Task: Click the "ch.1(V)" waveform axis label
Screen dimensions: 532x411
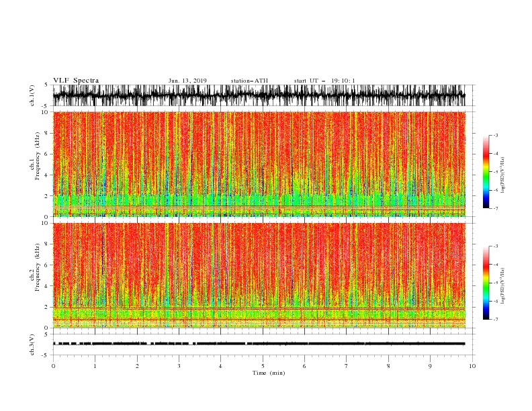Action: coord(32,95)
